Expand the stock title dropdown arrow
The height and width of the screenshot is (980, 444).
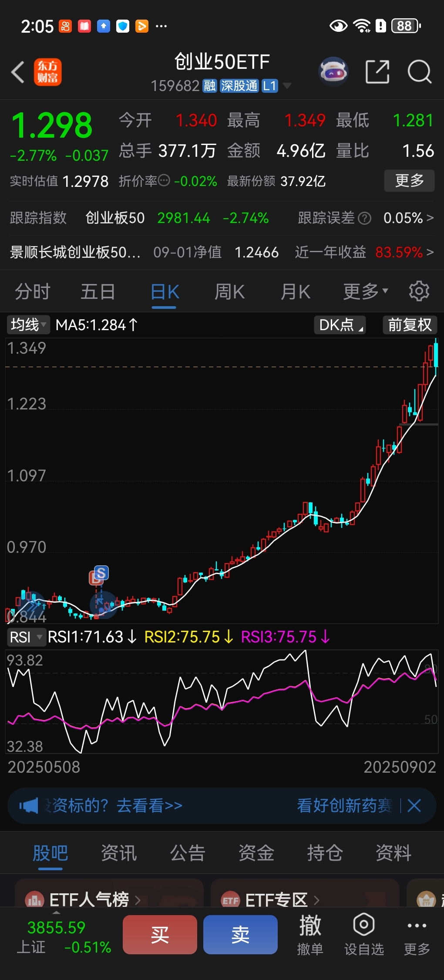coord(287,86)
